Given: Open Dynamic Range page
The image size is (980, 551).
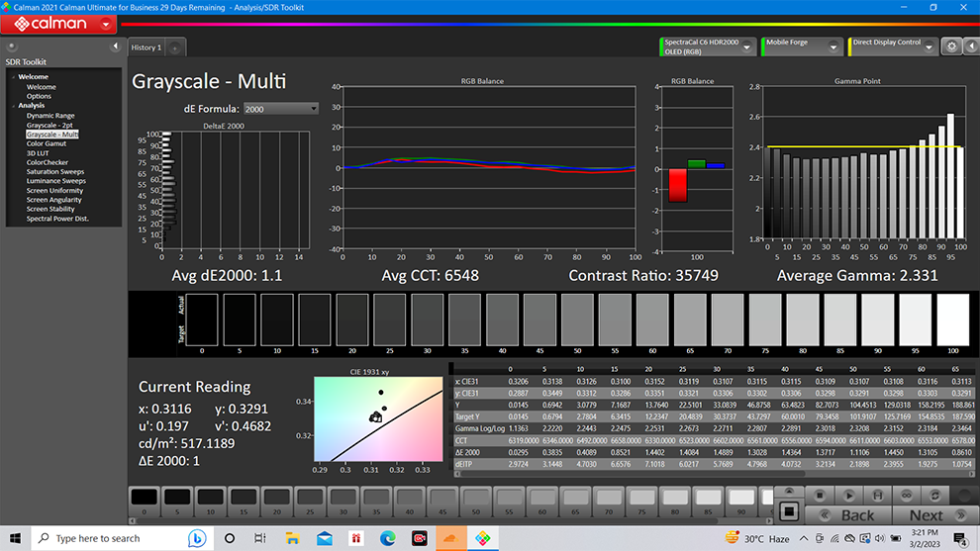Looking at the screenshot, I should 50,116.
